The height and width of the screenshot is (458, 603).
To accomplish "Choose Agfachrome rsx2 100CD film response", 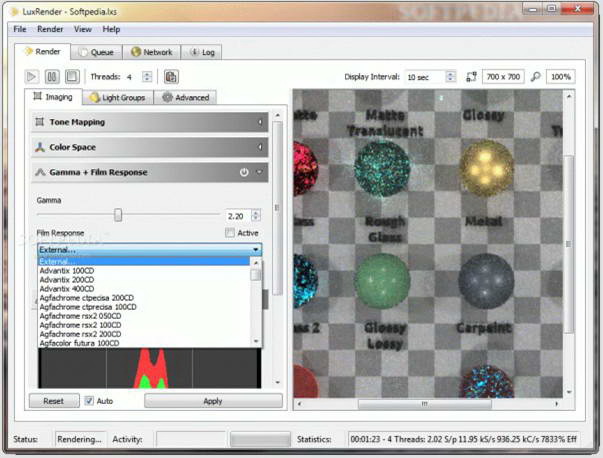I will (x=80, y=325).
